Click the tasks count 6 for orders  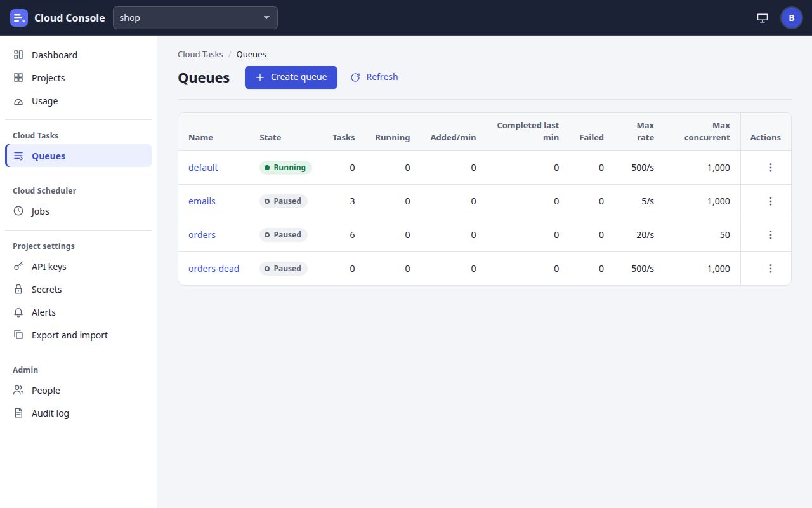[352, 235]
